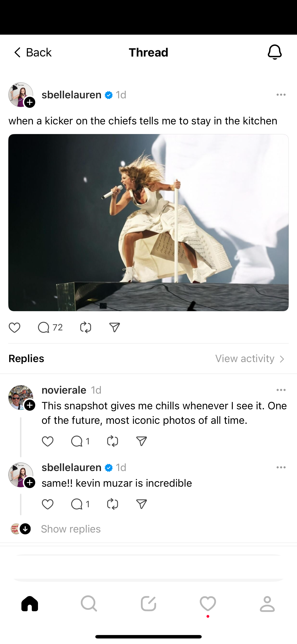Repost the main sbellelauren post
The width and height of the screenshot is (297, 644).
pos(85,328)
